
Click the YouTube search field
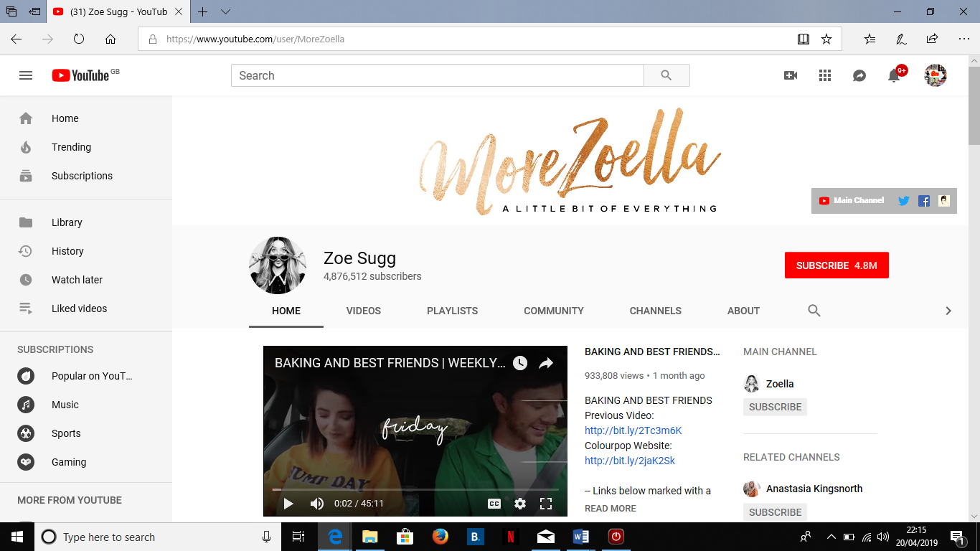[x=438, y=75]
